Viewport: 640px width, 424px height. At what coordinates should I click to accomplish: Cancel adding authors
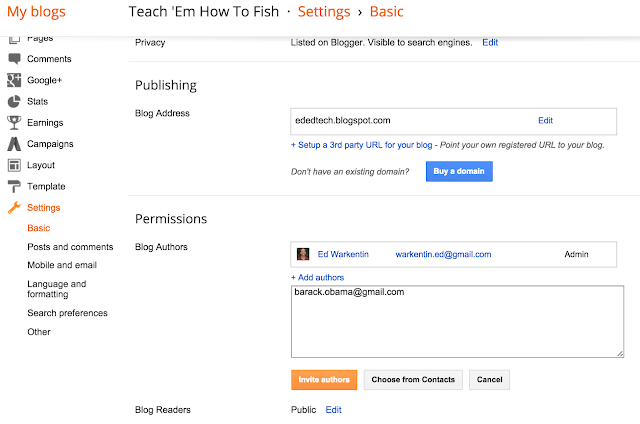point(489,380)
